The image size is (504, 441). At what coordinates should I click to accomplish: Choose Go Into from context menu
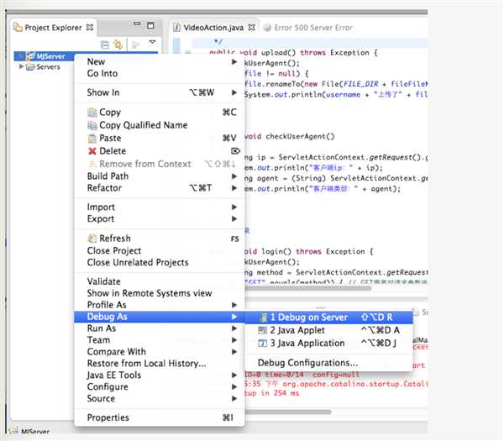[159, 73]
